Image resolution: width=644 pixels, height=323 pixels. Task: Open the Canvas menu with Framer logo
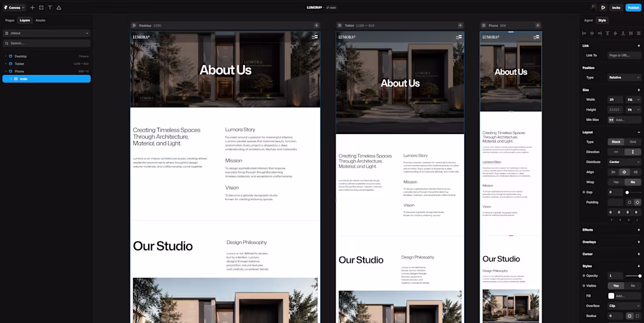(15, 8)
